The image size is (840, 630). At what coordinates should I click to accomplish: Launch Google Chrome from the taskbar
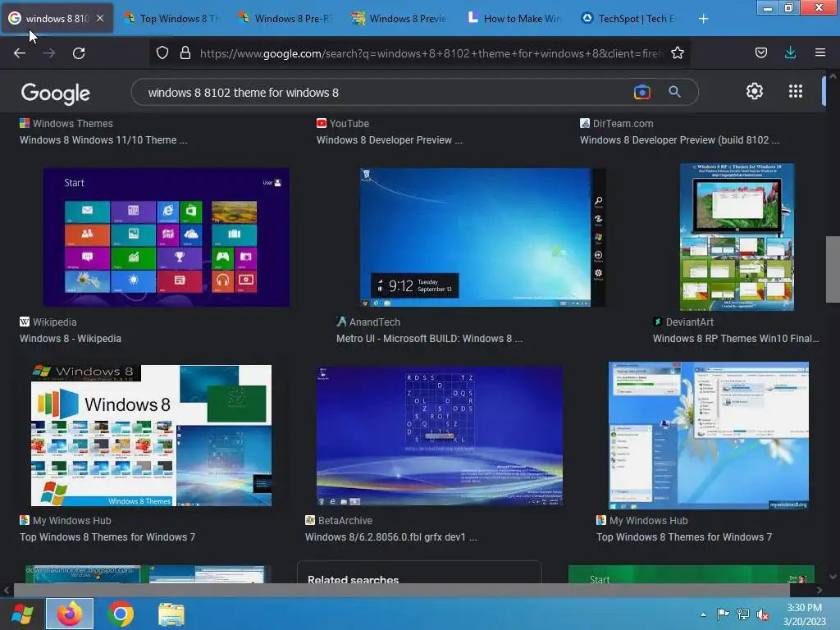[x=121, y=614]
